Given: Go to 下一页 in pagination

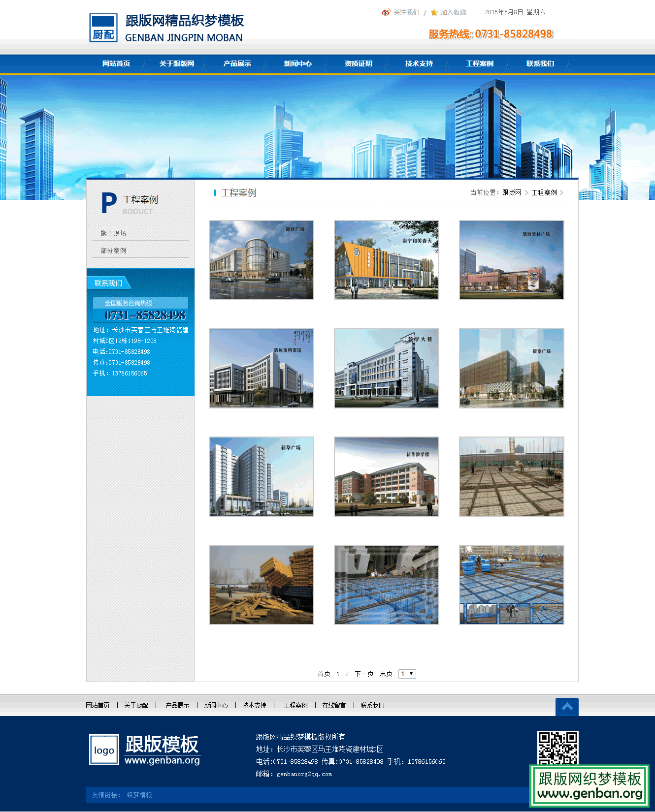Looking at the screenshot, I should 364,674.
